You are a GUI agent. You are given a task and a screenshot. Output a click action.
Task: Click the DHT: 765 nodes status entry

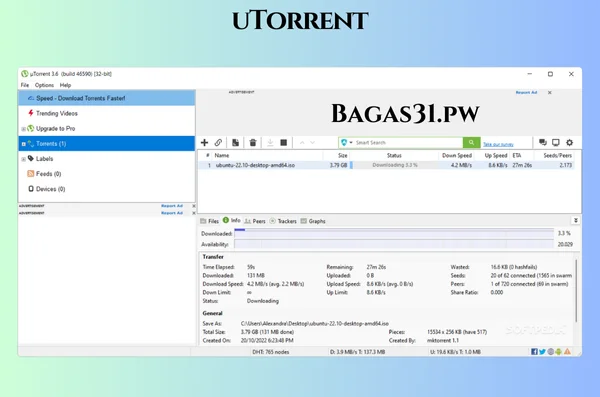click(271, 352)
